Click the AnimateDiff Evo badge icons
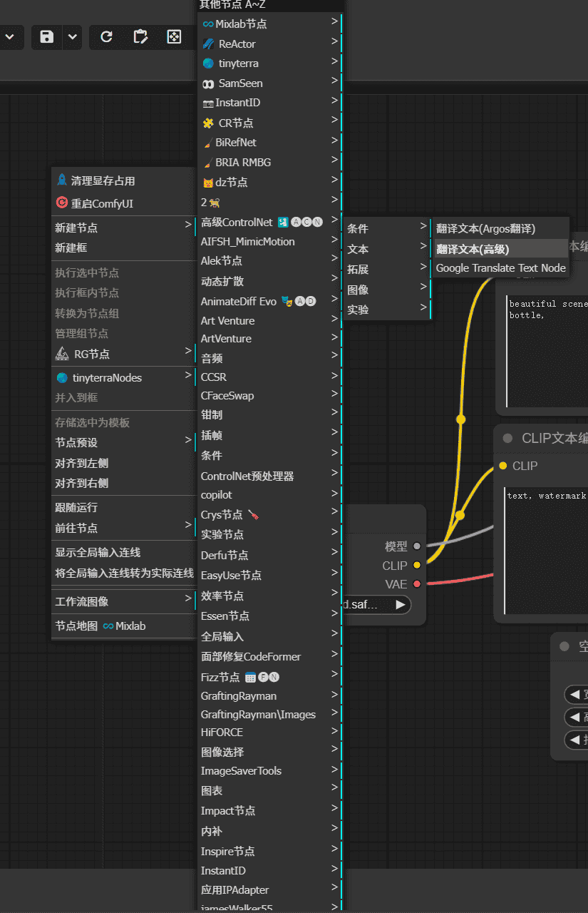The image size is (588, 913). [x=296, y=300]
